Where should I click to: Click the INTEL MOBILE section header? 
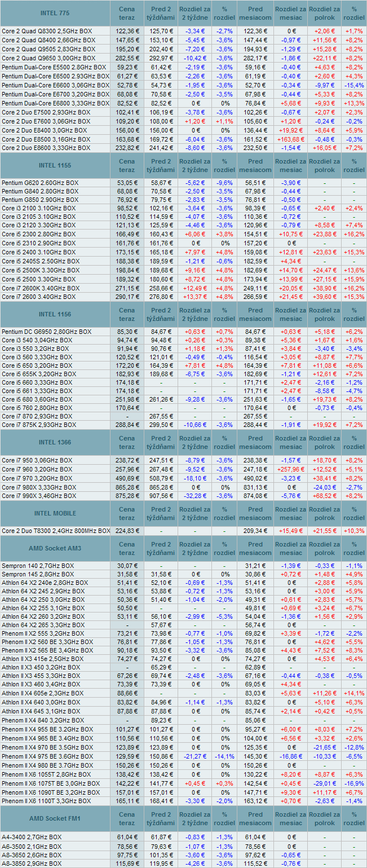coord(55,513)
